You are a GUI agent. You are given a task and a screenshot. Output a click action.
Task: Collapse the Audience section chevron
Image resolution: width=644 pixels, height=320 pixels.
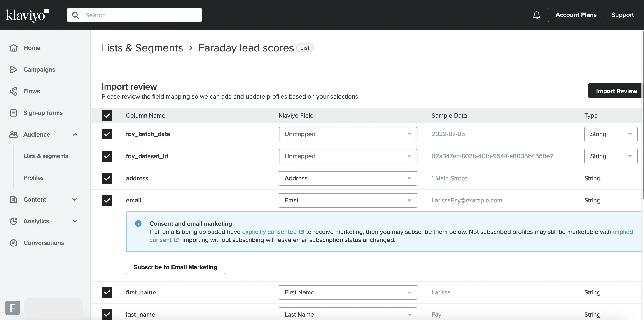(x=75, y=135)
